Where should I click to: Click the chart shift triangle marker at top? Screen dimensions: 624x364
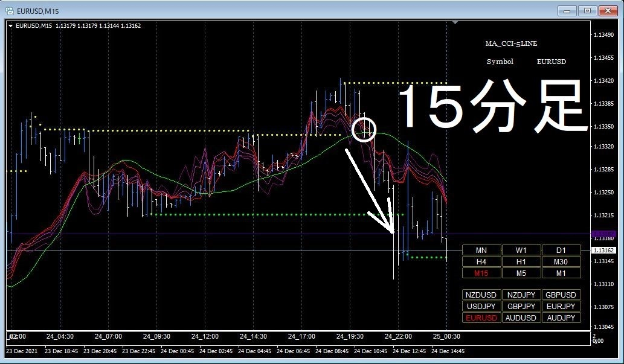tap(455, 23)
